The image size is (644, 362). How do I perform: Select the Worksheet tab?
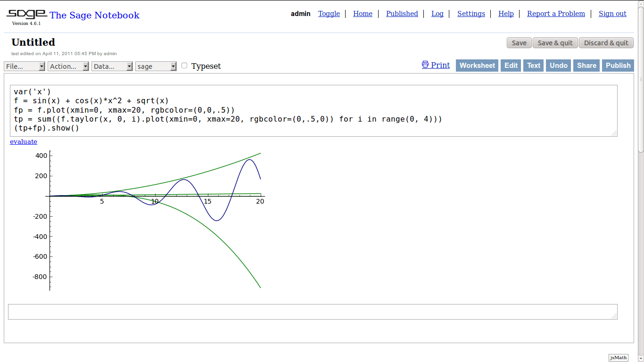[477, 65]
